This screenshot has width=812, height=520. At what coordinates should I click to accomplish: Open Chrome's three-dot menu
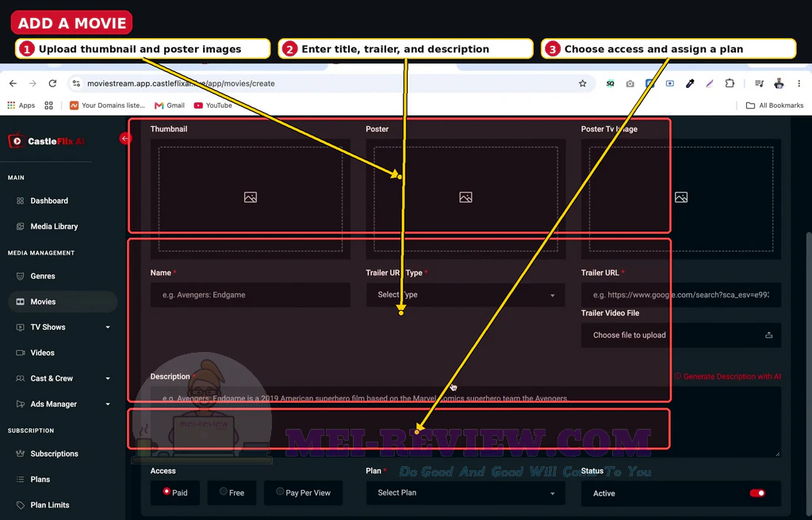[x=799, y=83]
